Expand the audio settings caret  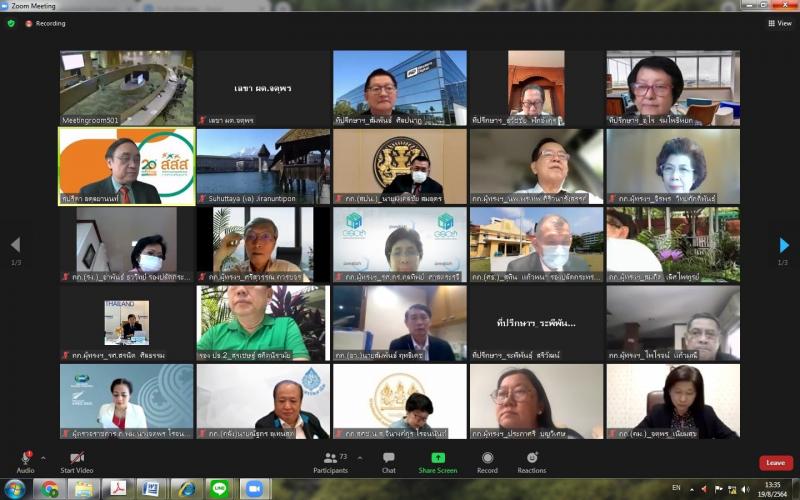click(43, 458)
